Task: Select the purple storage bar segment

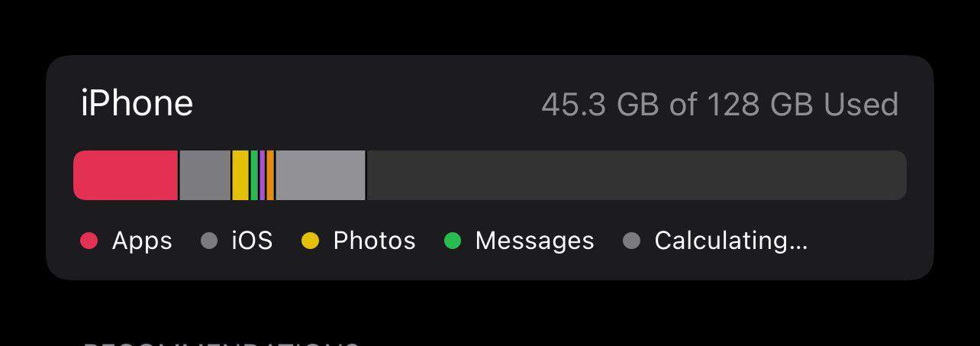Action: (263, 175)
